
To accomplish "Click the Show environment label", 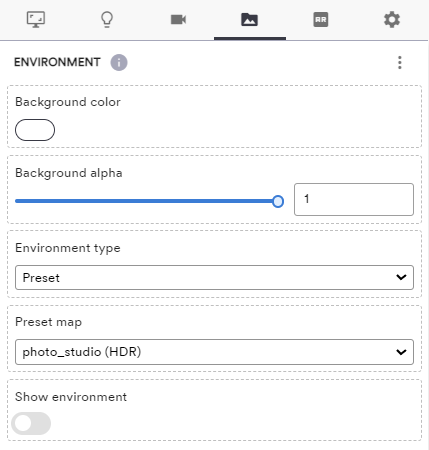I will coord(71,397).
